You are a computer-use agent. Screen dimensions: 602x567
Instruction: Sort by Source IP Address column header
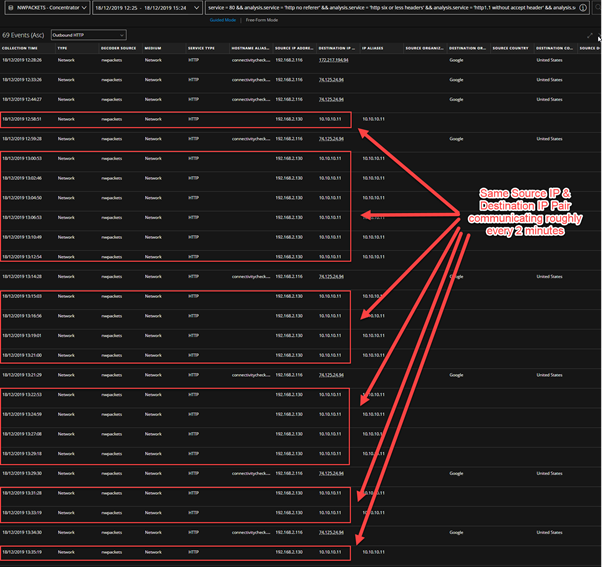(294, 48)
